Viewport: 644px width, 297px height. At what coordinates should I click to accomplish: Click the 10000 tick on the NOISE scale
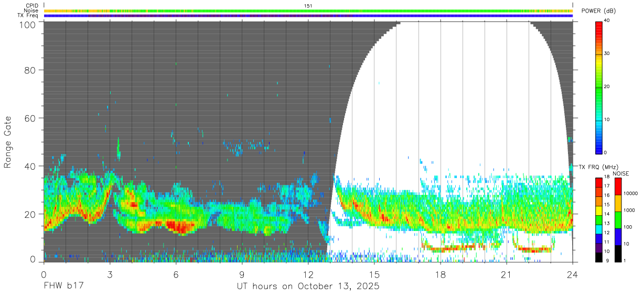(631, 194)
